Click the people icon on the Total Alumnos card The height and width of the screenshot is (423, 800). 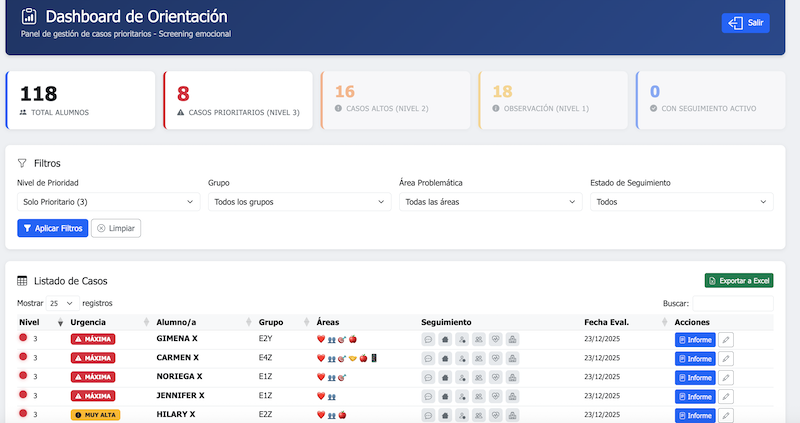pyautogui.click(x=23, y=112)
